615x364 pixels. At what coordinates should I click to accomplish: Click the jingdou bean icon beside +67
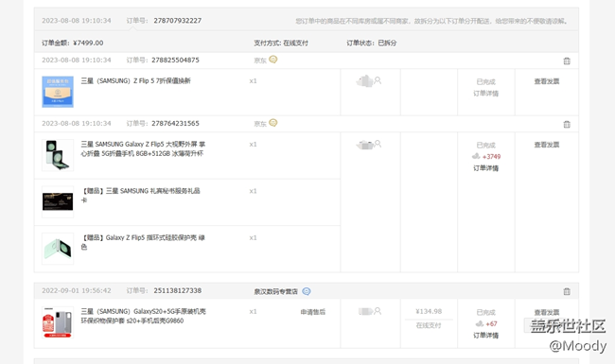[480, 323]
